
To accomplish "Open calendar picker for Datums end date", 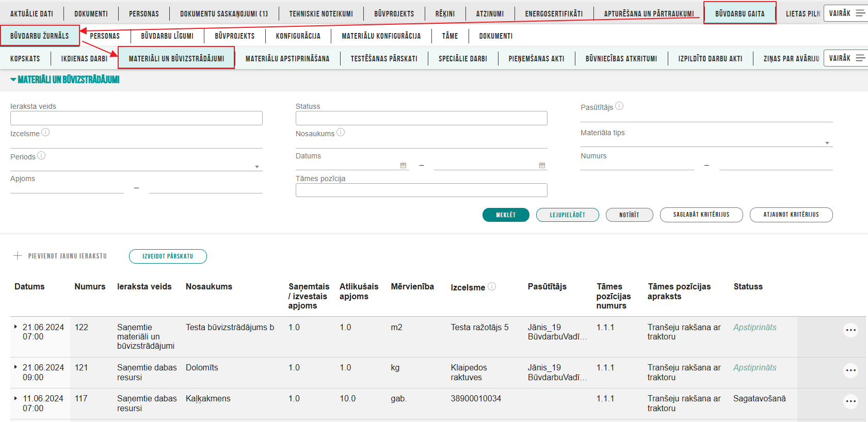I will pyautogui.click(x=542, y=166).
